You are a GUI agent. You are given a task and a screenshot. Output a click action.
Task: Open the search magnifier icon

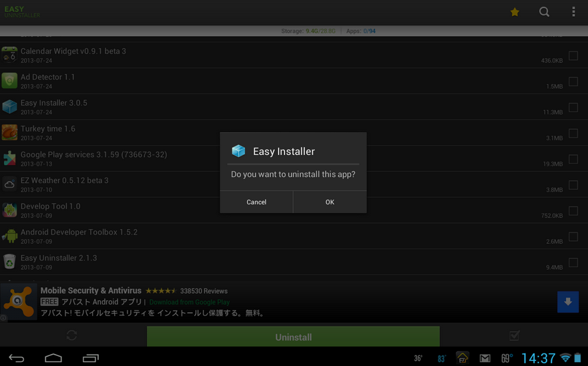click(x=544, y=12)
